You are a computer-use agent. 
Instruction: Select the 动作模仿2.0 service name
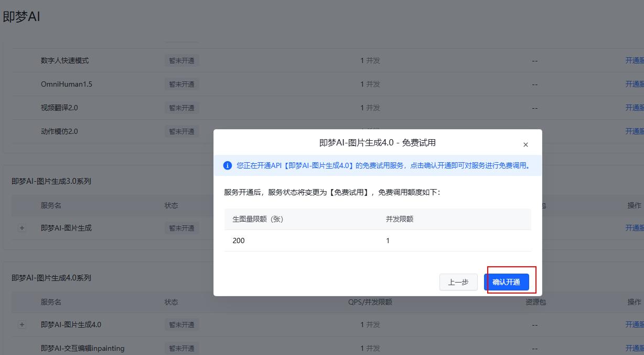[59, 131]
